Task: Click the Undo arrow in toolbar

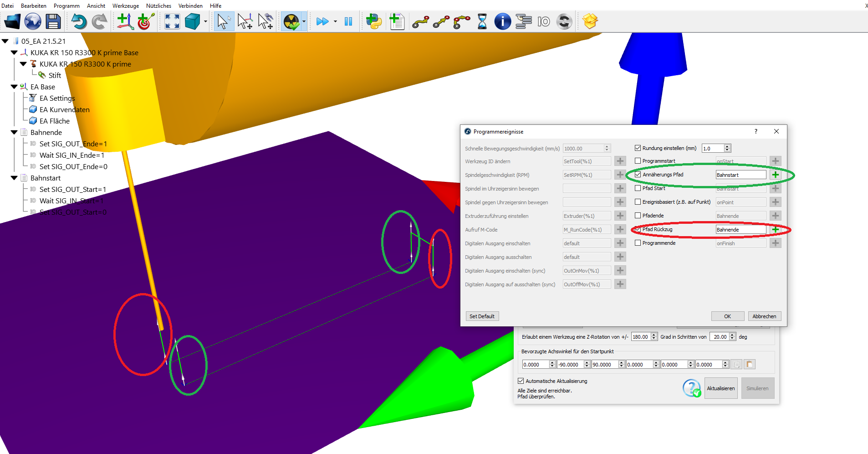Action: (78, 21)
